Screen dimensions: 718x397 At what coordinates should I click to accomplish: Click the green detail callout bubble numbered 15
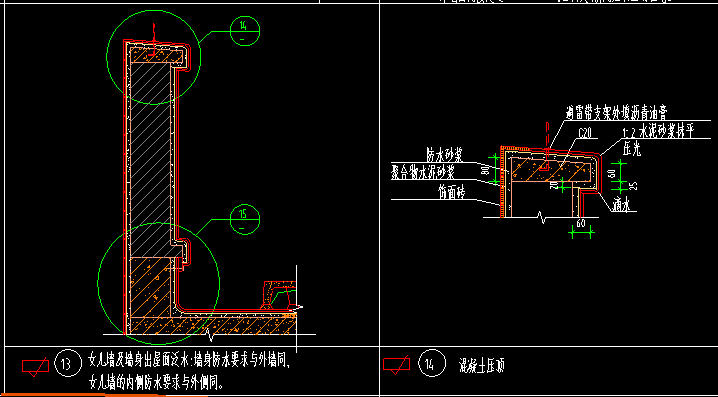[245, 219]
